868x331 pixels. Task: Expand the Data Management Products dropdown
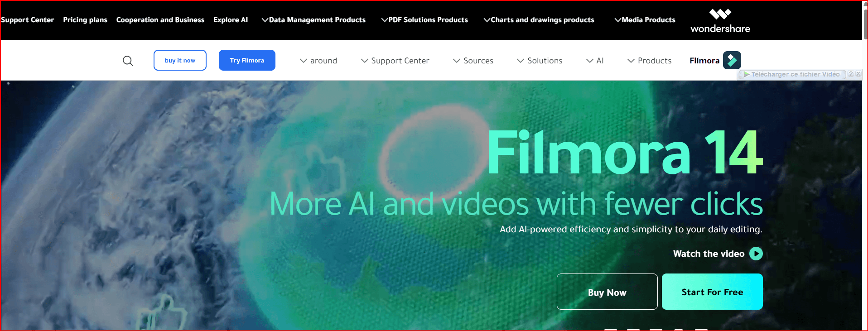[x=313, y=20]
